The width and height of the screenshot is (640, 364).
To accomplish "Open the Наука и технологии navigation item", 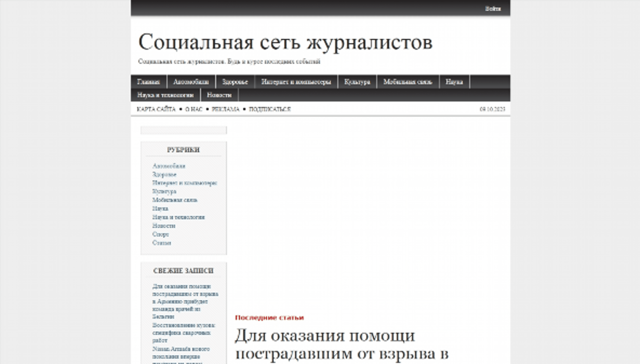I will coord(165,95).
